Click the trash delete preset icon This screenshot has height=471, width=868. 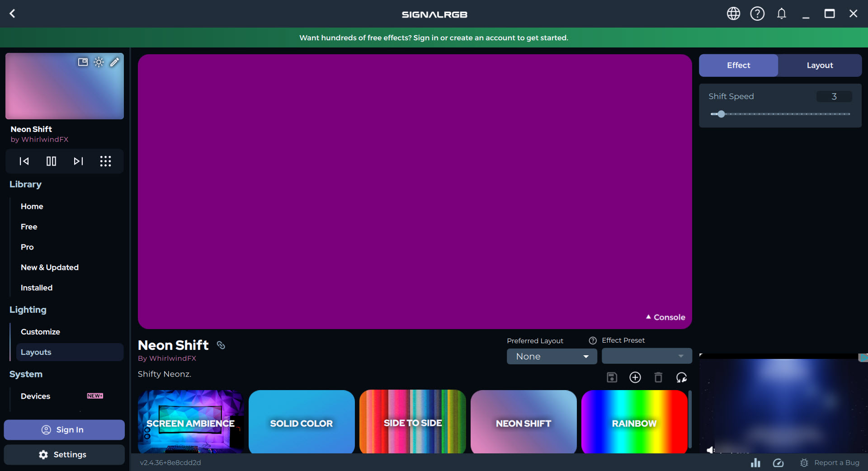(658, 377)
